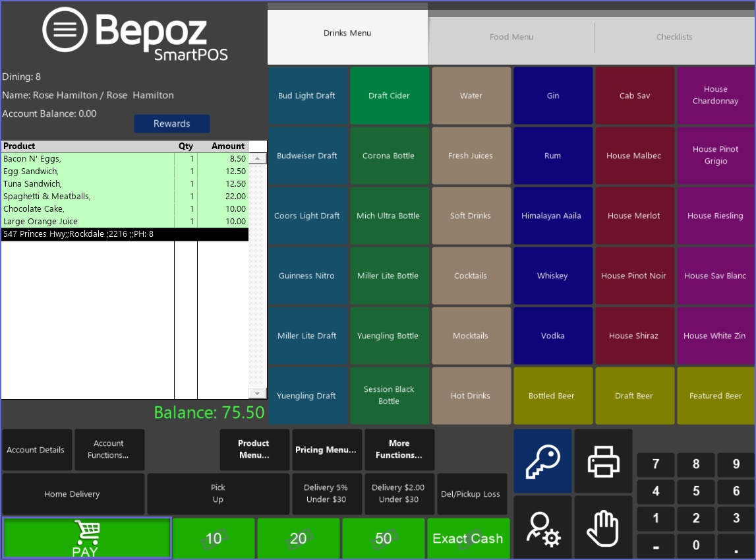Click the Water button
Screen dimensions: 756x560
pyautogui.click(x=471, y=96)
